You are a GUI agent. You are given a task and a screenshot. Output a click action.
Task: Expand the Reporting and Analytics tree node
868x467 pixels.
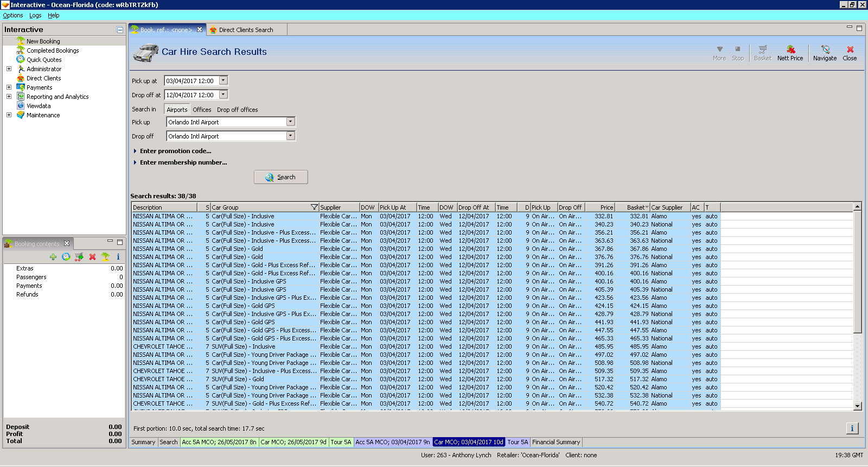[x=9, y=97]
